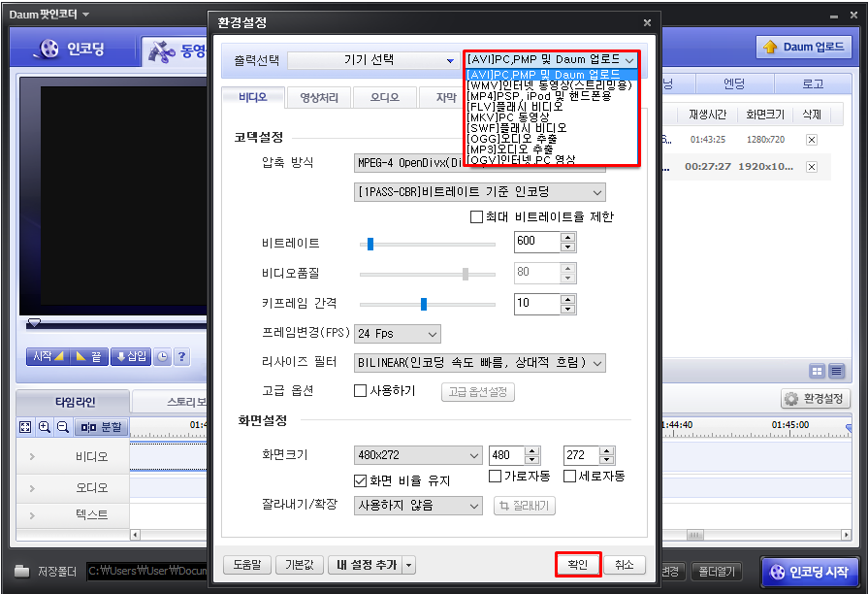Open the 영상처리 tab
This screenshot has height=594, width=868.
pos(319,97)
